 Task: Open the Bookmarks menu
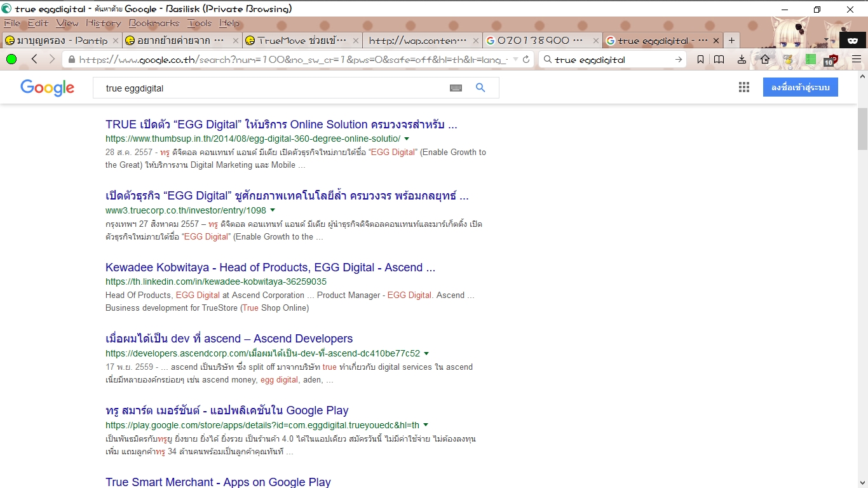(154, 23)
